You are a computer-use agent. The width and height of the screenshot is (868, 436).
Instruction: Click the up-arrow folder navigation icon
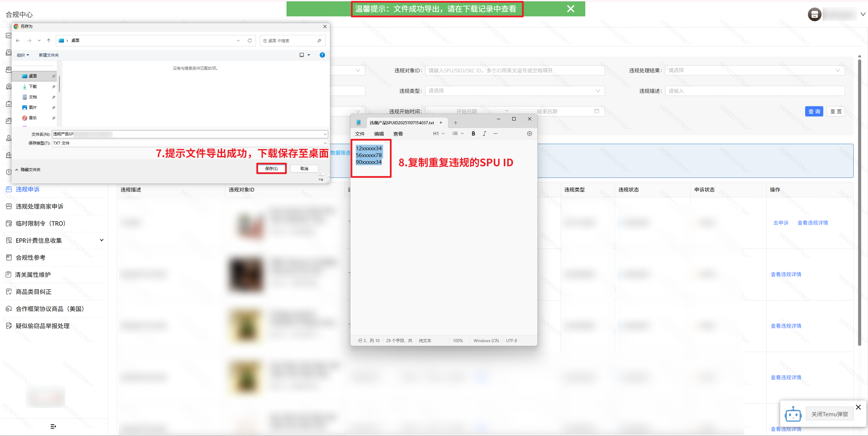pos(49,41)
